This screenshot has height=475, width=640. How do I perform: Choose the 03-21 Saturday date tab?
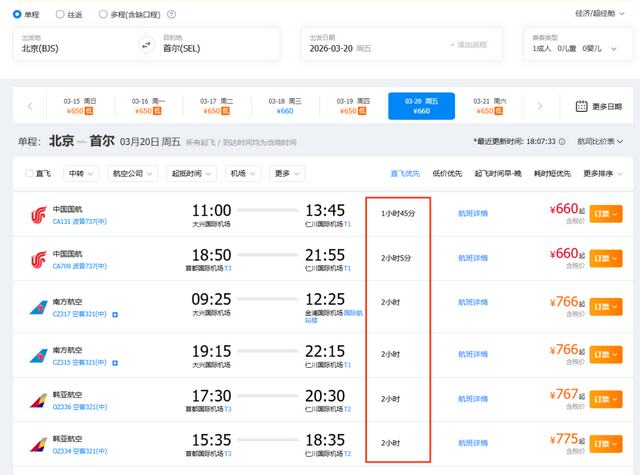[490, 106]
